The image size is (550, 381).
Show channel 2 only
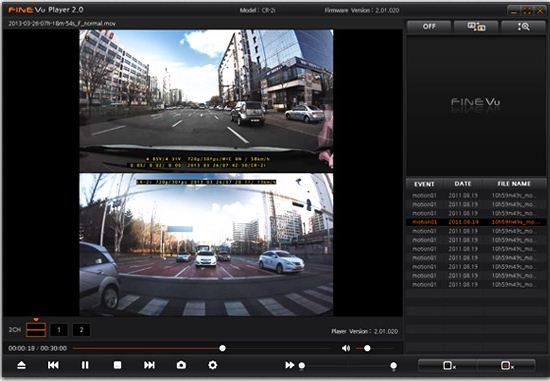[81, 330]
